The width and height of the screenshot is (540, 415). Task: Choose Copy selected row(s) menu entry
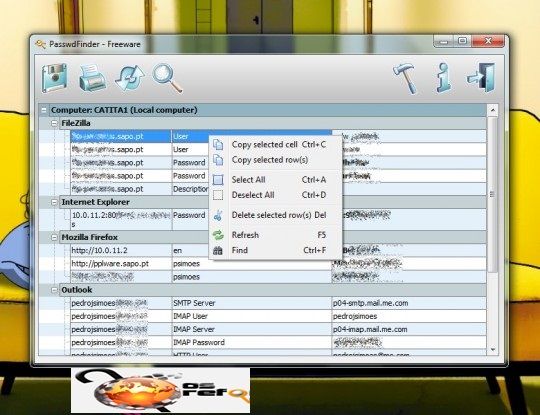276,160
